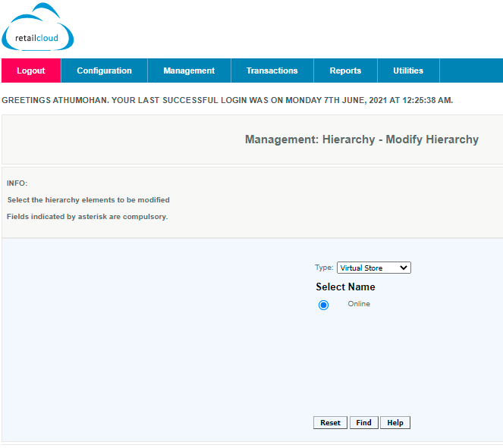Click the Reset button
This screenshot has height=448, width=503.
click(x=330, y=423)
